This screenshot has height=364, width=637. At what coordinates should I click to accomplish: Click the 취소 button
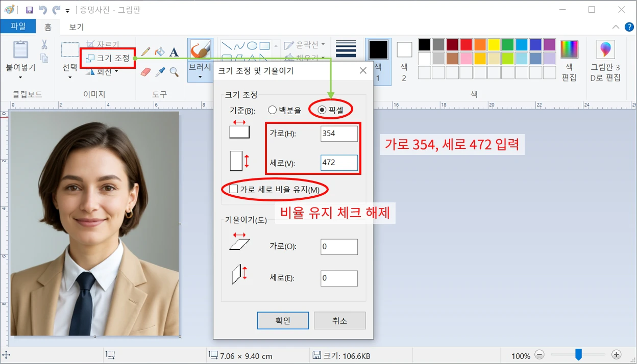339,320
